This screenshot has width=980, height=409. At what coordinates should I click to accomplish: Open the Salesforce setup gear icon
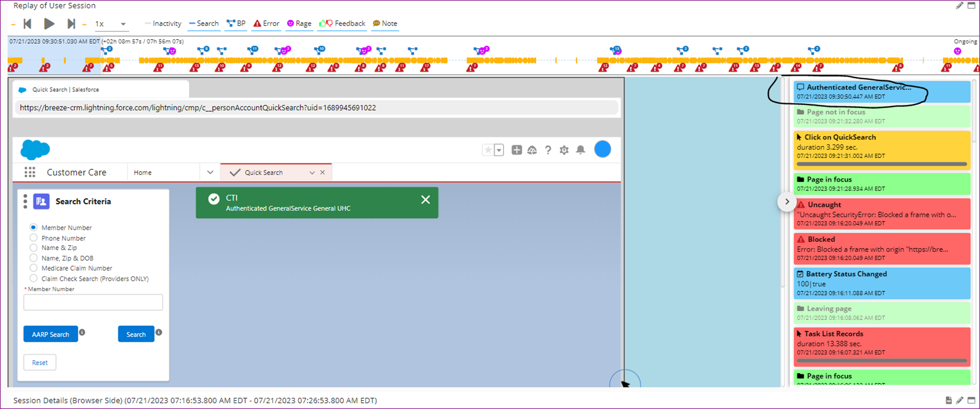pos(564,150)
